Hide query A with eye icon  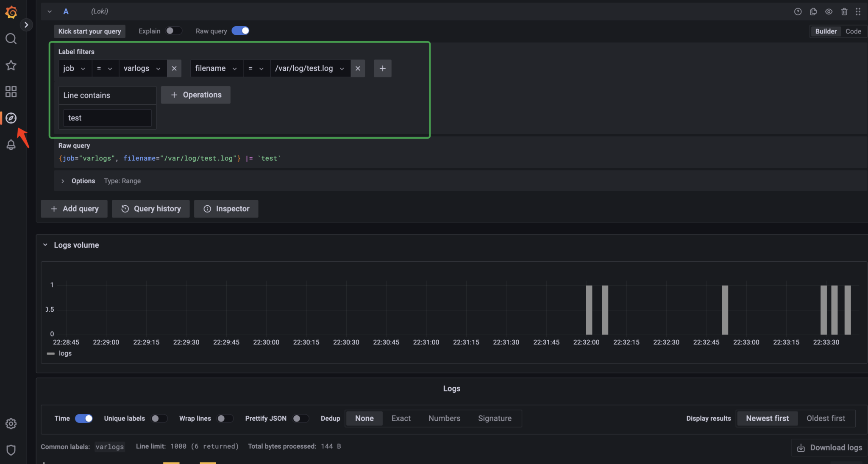click(829, 12)
